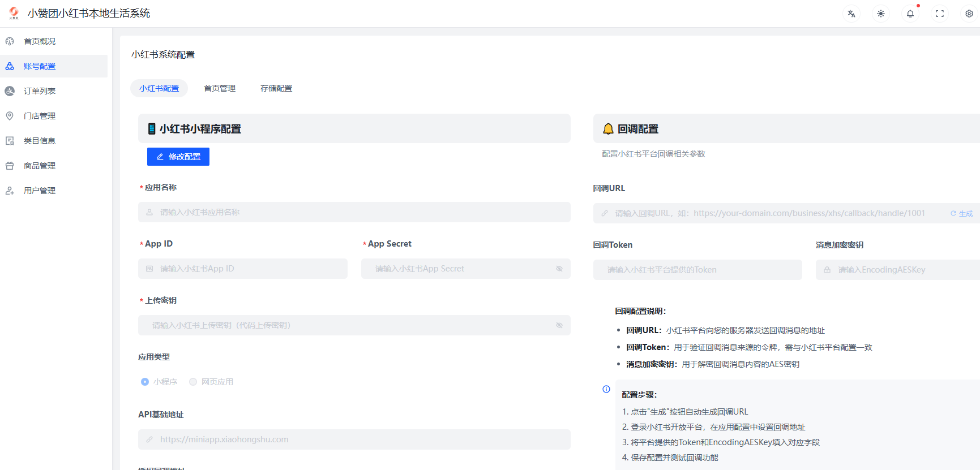Open 首页概况 from the sidebar
Image resolution: width=980 pixels, height=470 pixels.
coord(40,41)
